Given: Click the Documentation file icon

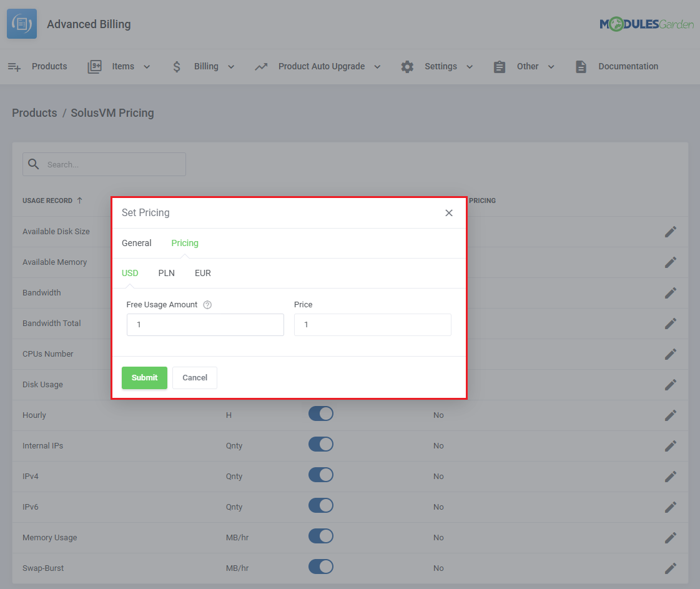Looking at the screenshot, I should click(581, 67).
